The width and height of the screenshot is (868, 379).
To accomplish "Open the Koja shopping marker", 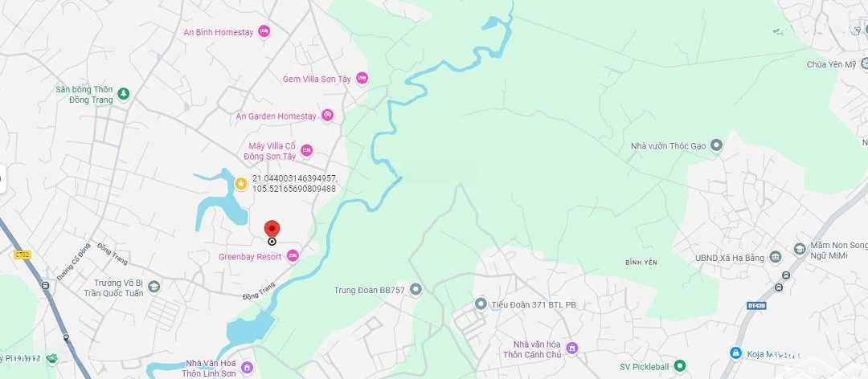I will [735, 353].
